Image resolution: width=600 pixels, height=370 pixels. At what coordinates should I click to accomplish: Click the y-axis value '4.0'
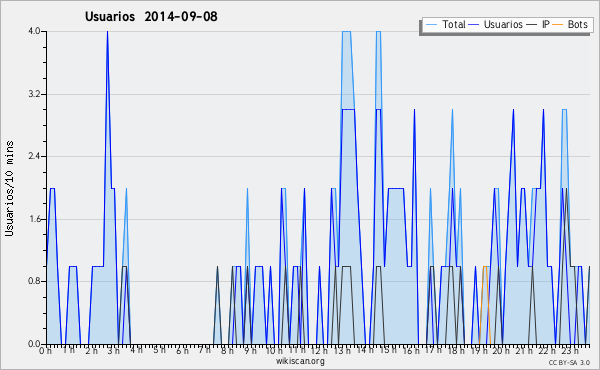coord(35,31)
